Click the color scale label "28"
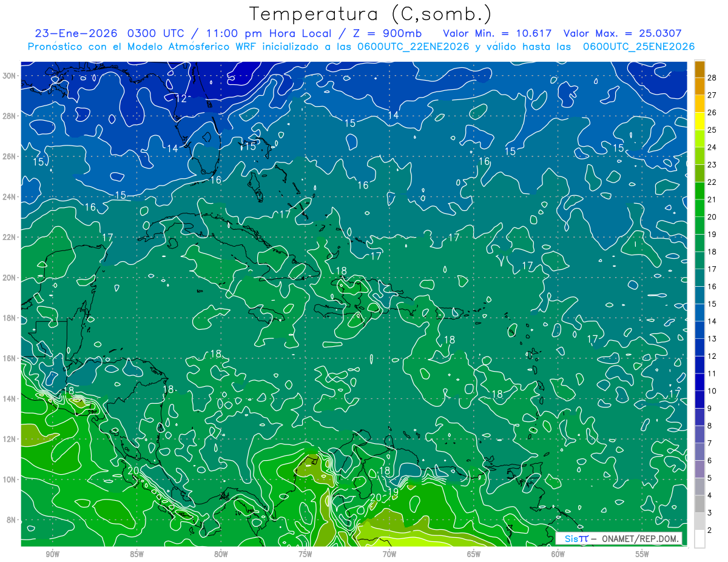The width and height of the screenshot is (728, 562). pyautogui.click(x=712, y=78)
